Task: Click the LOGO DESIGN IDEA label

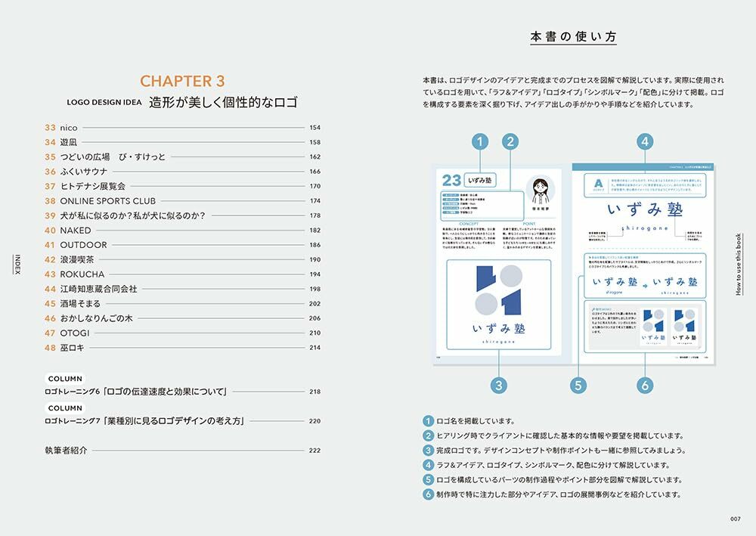Action: click(104, 102)
